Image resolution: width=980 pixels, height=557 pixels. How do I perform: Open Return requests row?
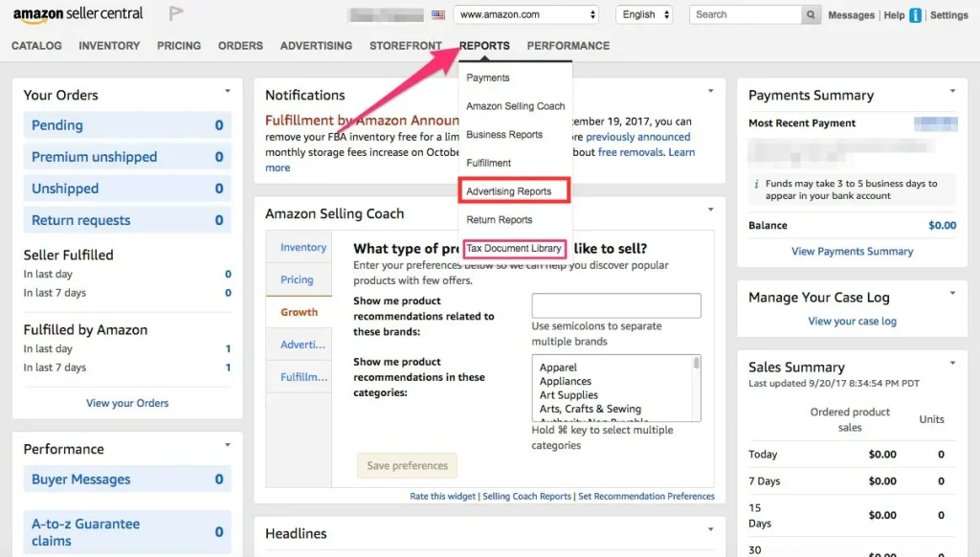point(127,220)
